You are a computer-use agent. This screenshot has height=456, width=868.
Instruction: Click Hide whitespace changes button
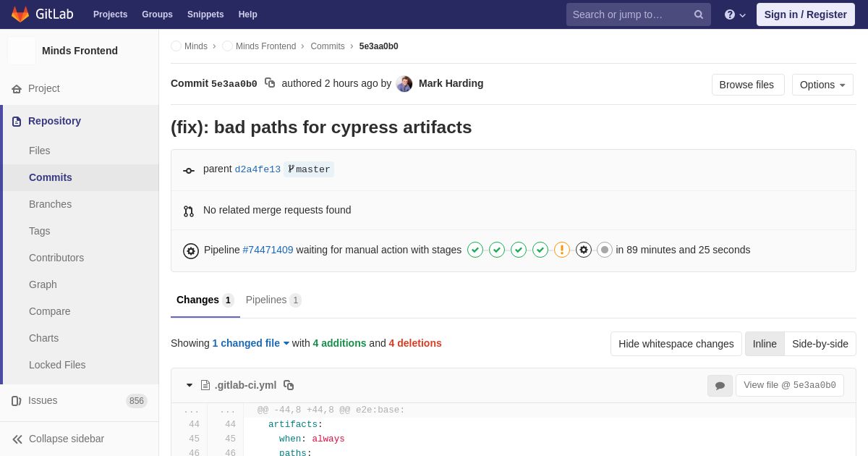tap(676, 344)
